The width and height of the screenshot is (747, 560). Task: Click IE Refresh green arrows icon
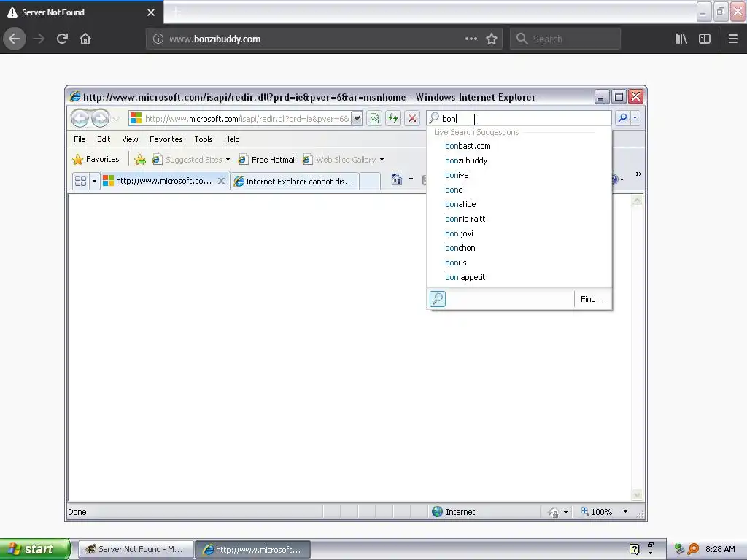pyautogui.click(x=393, y=118)
